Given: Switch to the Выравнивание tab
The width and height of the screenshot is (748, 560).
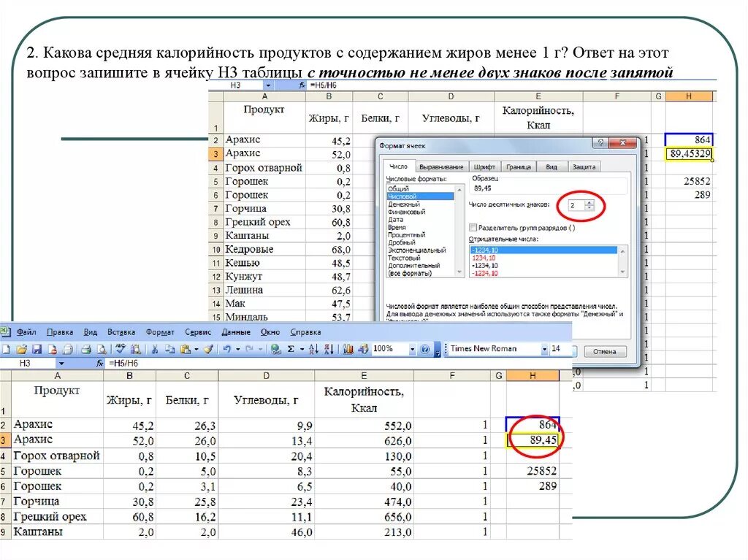Looking at the screenshot, I should 441,167.
